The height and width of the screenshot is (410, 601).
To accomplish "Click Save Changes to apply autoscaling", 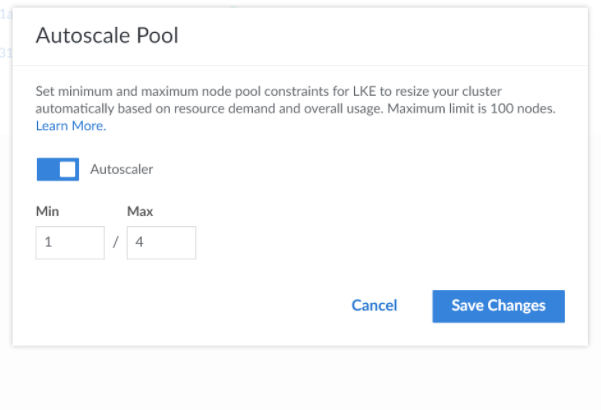I will coord(498,306).
